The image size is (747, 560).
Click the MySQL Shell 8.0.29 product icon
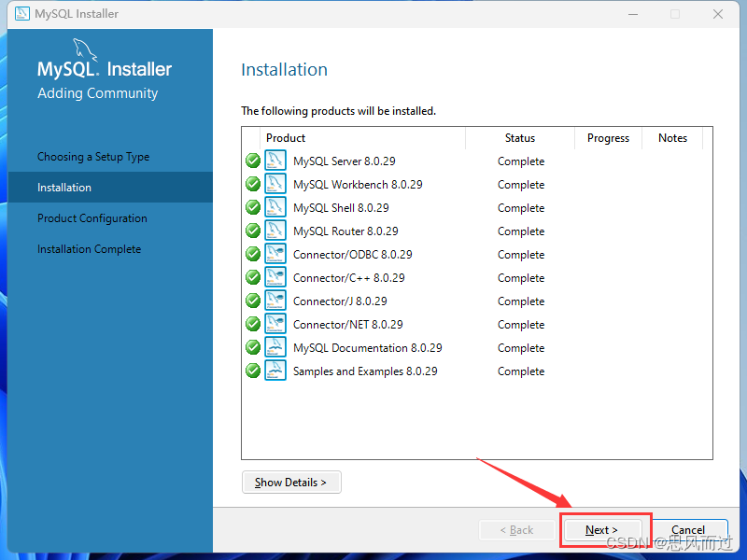275,207
